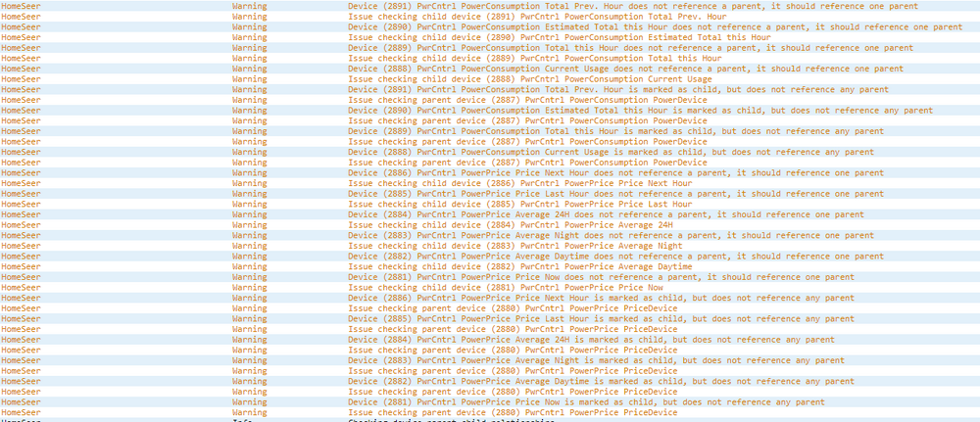Click "Warning" in the "Issue checking child device (2891)" row
This screenshot has width=980, height=422.
coord(249,17)
